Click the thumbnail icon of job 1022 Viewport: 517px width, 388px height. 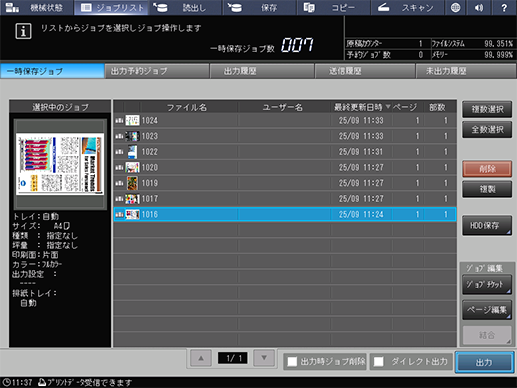pos(132,152)
